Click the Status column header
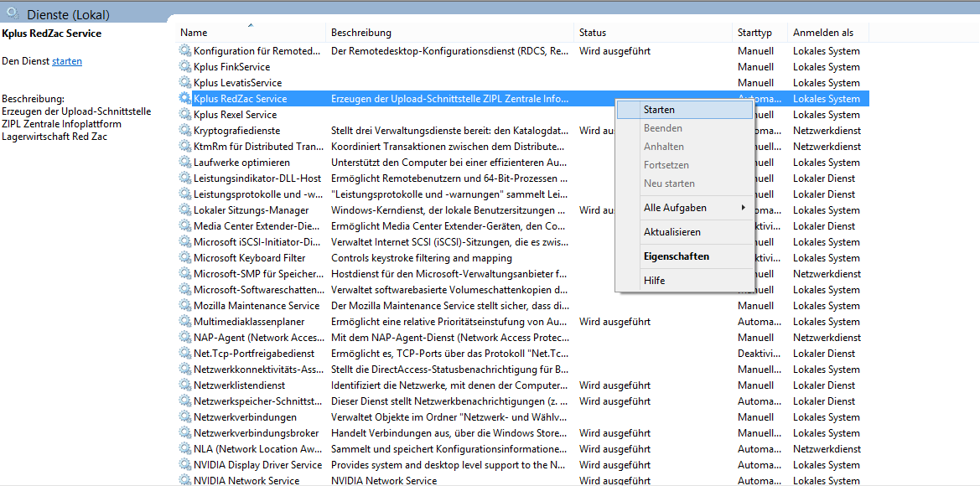 tap(593, 33)
